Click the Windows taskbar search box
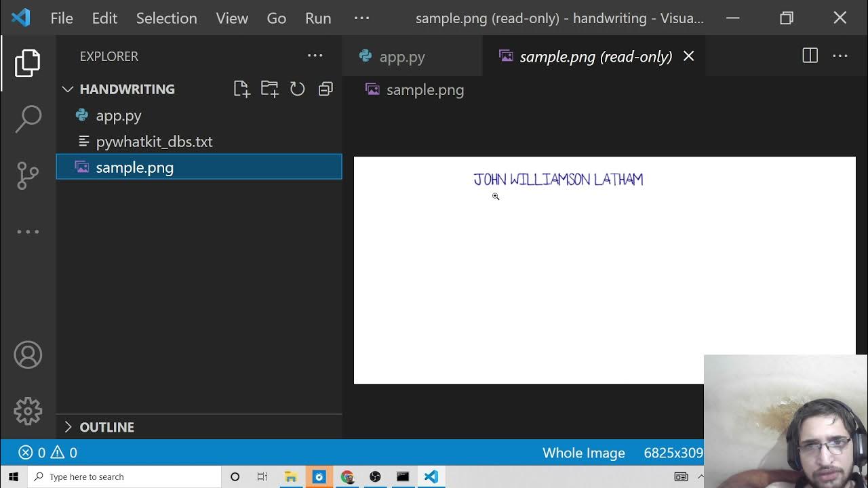This screenshot has width=868, height=488. 125,476
